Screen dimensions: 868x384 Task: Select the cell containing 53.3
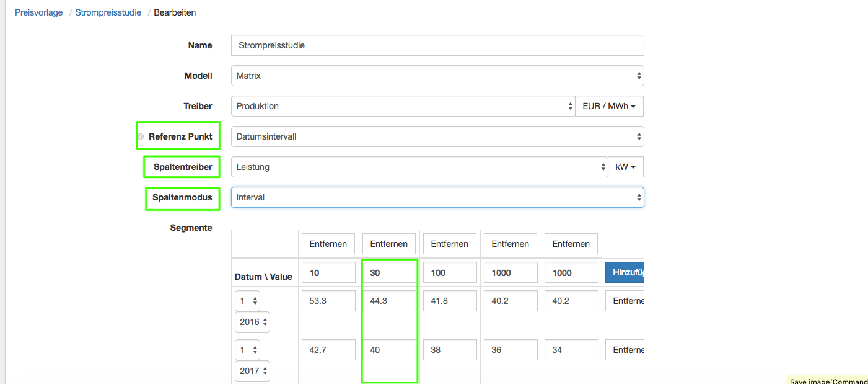[x=328, y=301]
